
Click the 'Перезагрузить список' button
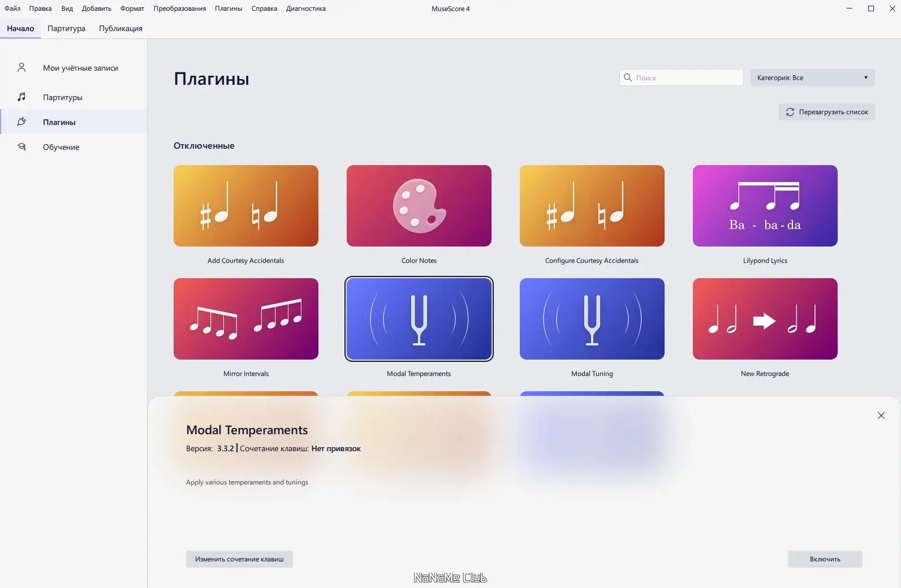pos(826,112)
